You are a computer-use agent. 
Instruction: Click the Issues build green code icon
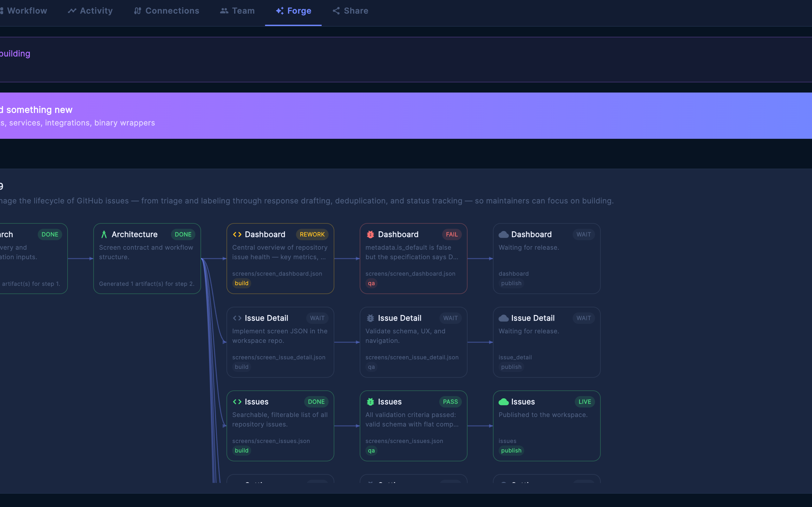click(x=237, y=402)
